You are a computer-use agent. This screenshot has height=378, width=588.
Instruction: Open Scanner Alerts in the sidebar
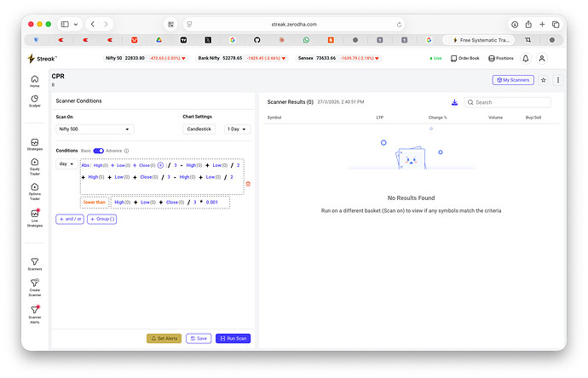click(34, 314)
